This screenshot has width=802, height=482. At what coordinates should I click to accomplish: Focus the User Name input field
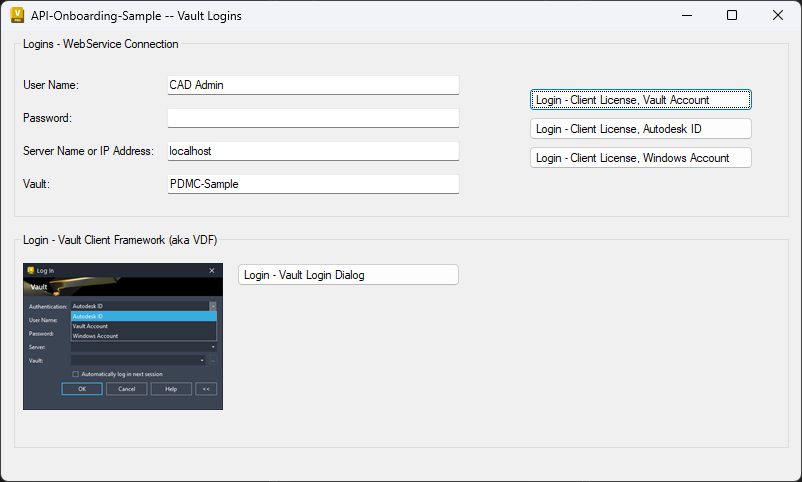(x=313, y=85)
